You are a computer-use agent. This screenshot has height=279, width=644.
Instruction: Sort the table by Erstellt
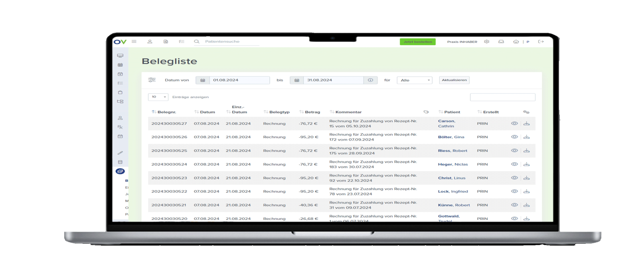click(488, 112)
